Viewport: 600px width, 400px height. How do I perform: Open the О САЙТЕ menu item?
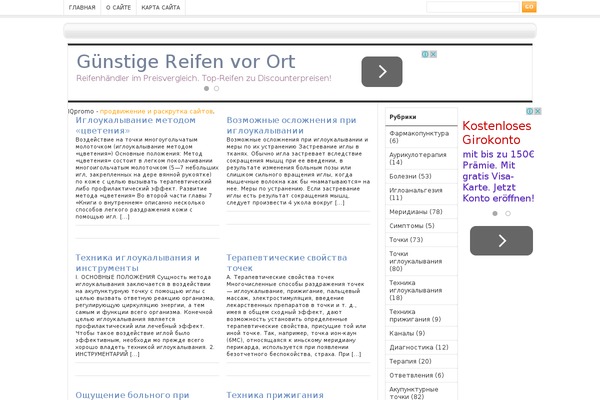118,7
